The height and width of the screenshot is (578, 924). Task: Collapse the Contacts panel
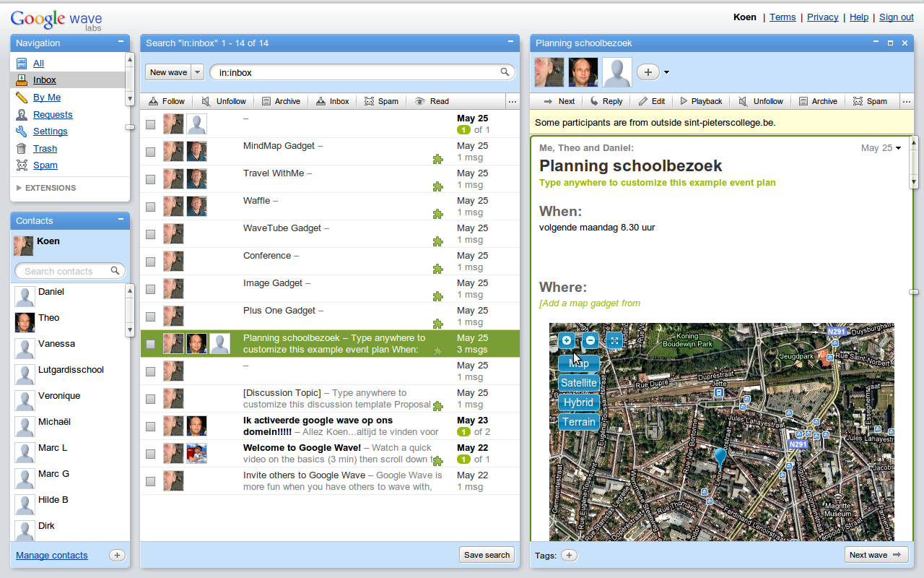point(121,220)
